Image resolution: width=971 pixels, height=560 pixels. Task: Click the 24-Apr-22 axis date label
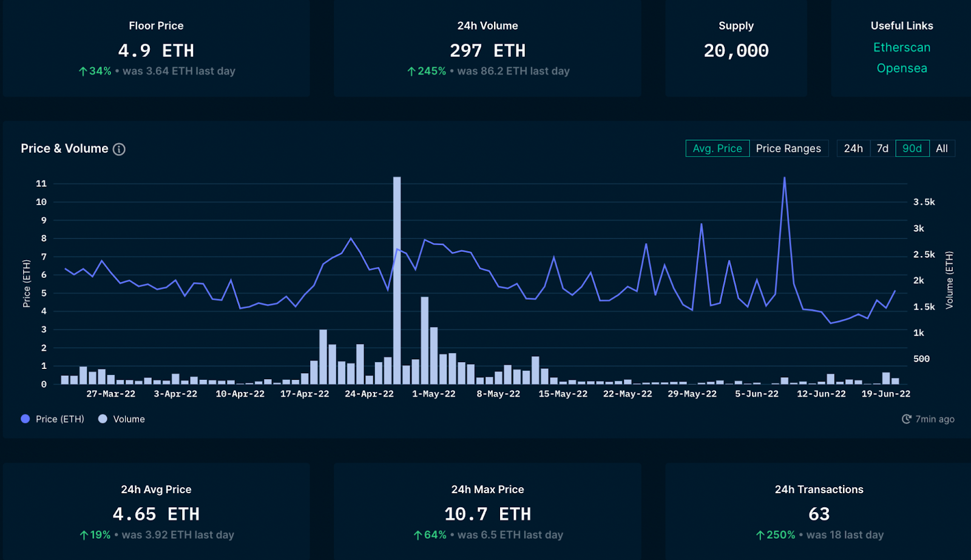tap(369, 394)
